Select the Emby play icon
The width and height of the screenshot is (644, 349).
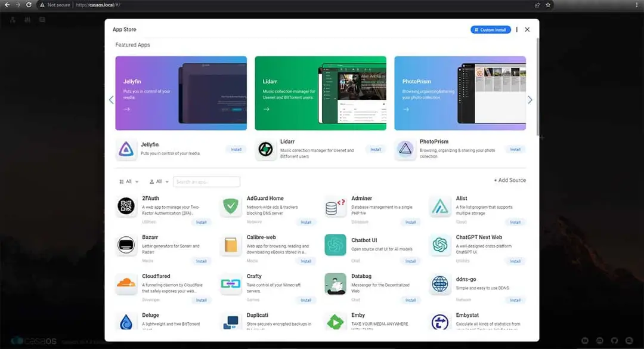(335, 322)
